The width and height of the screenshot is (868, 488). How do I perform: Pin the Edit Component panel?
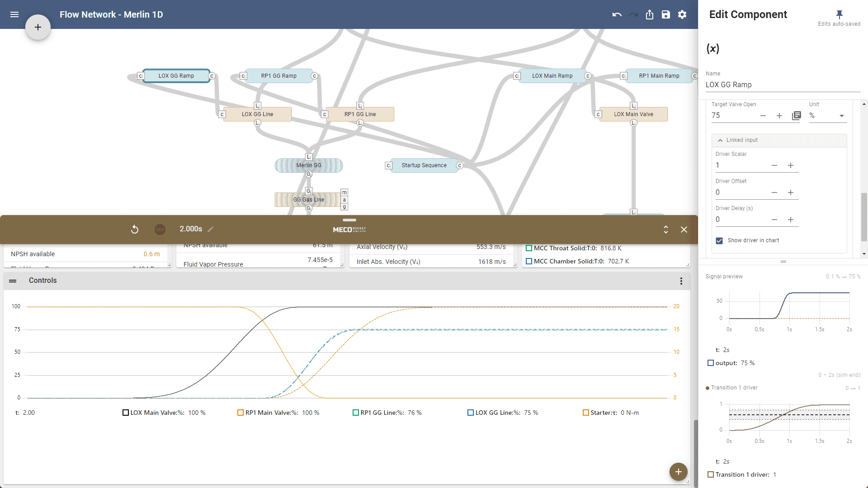(840, 14)
